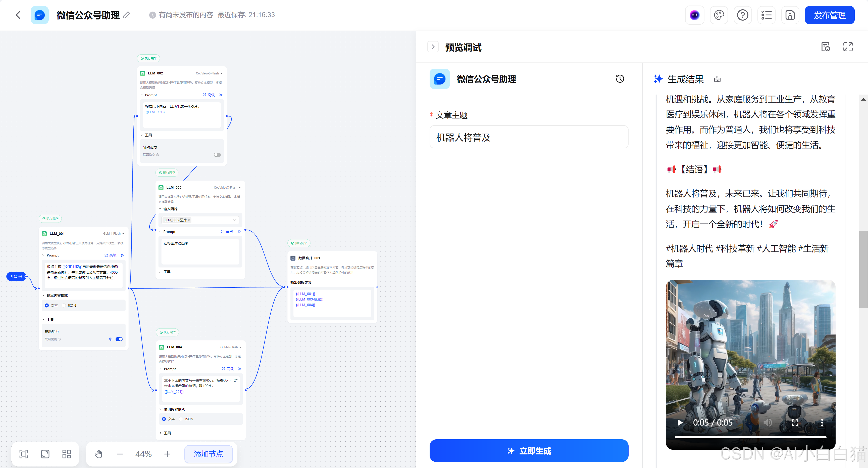View generation history via clock icon
This screenshot has height=468, width=868.
tap(620, 78)
